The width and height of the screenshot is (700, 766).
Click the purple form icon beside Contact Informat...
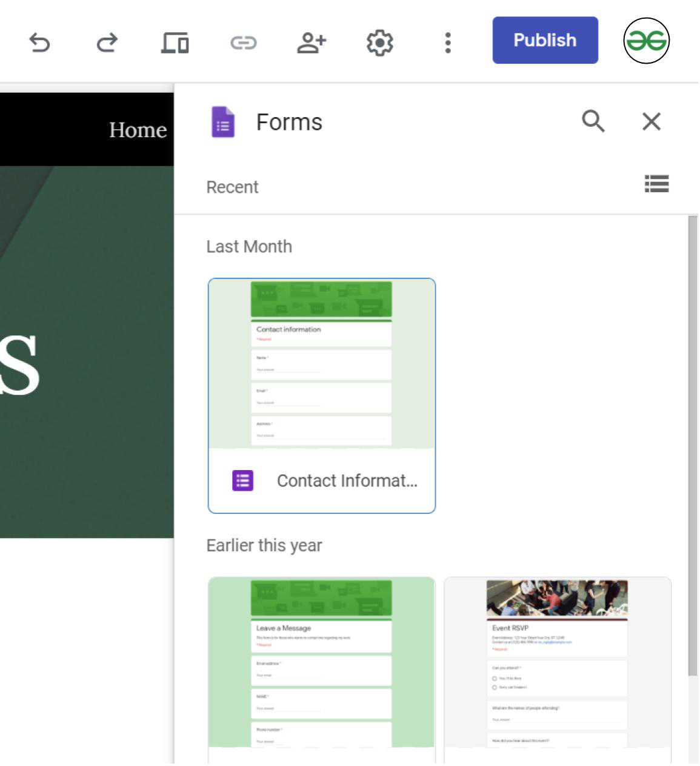(243, 480)
